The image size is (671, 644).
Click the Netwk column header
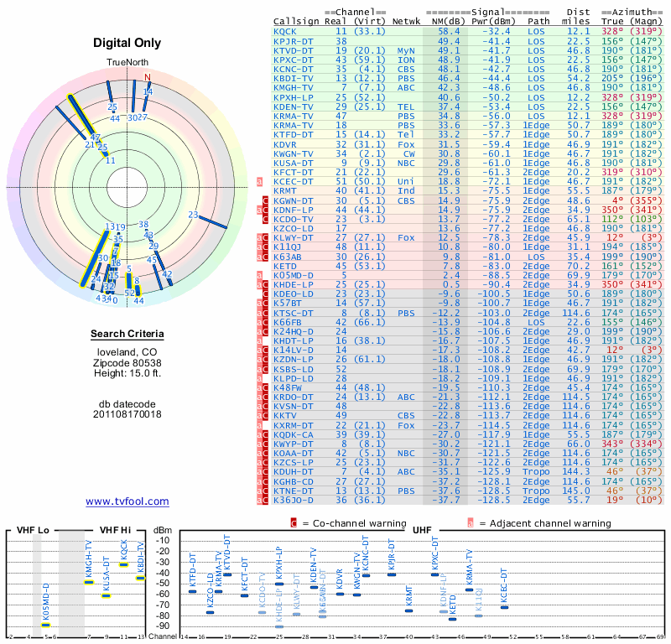coord(406,22)
